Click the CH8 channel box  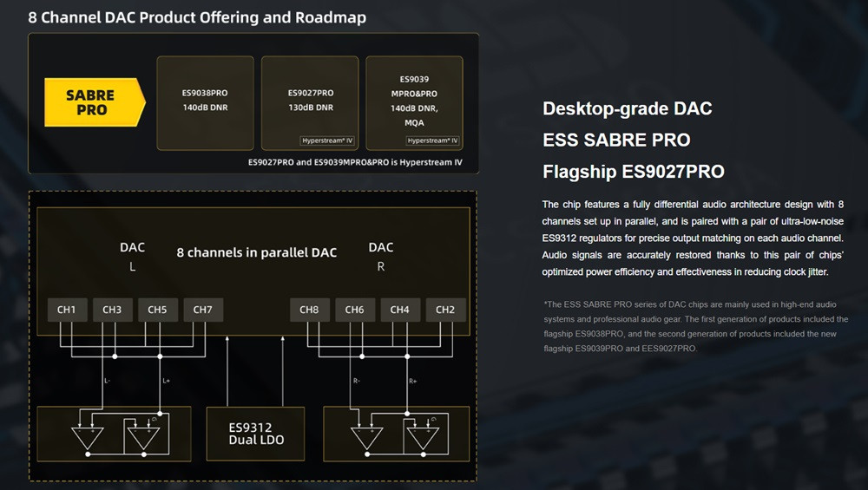pyautogui.click(x=310, y=310)
